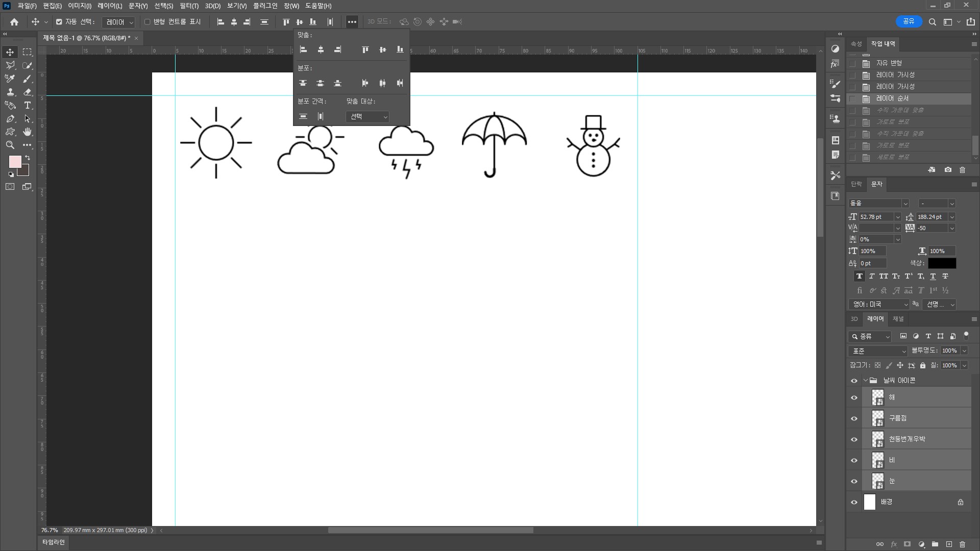Image resolution: width=980 pixels, height=551 pixels.
Task: Enable 변형 컨트롤 표시 checkbox
Action: coord(148,22)
